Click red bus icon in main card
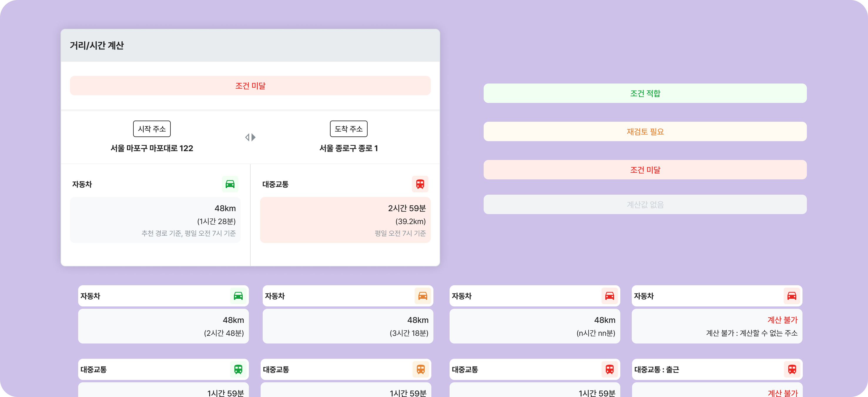Screen dimensions: 868x397 (420, 184)
